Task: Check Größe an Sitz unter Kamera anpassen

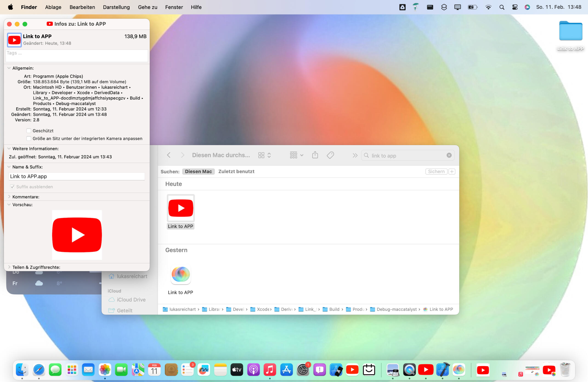Action: (x=29, y=138)
